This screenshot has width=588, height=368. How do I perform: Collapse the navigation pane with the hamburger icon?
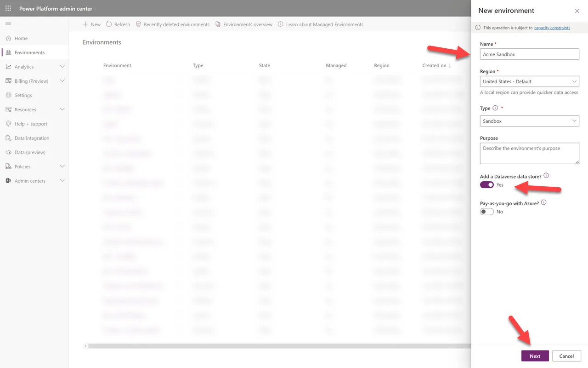click(8, 23)
